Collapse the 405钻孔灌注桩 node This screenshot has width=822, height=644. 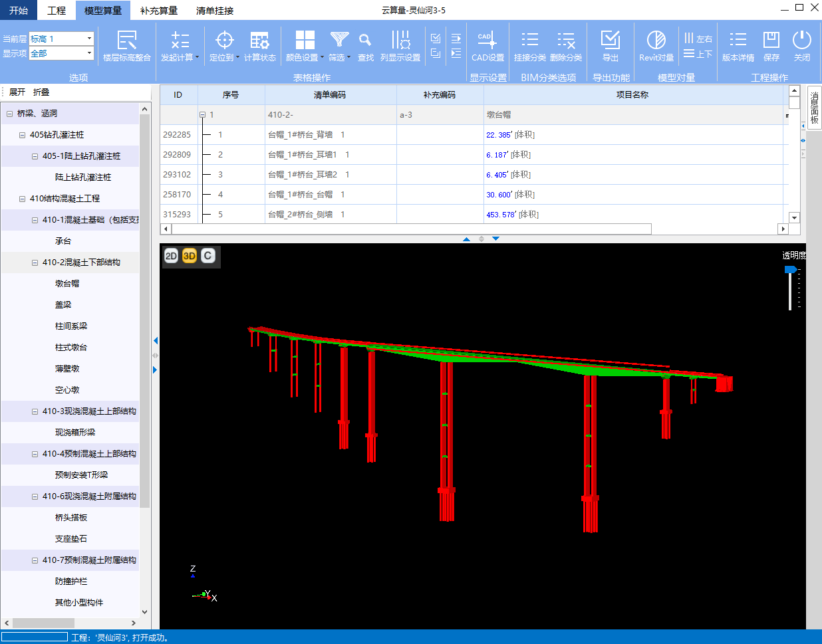pyautogui.click(x=22, y=135)
